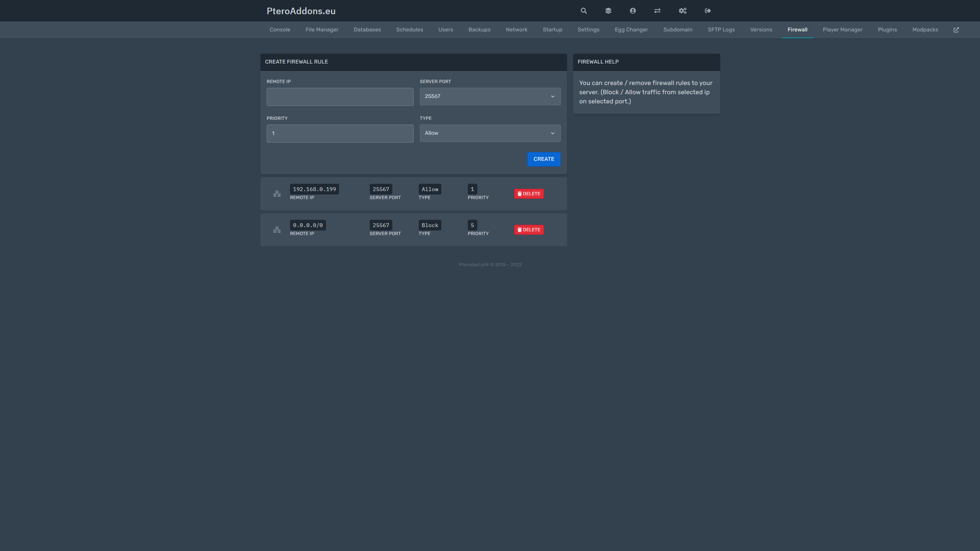Click the transfer arrows icon in header

657,11
